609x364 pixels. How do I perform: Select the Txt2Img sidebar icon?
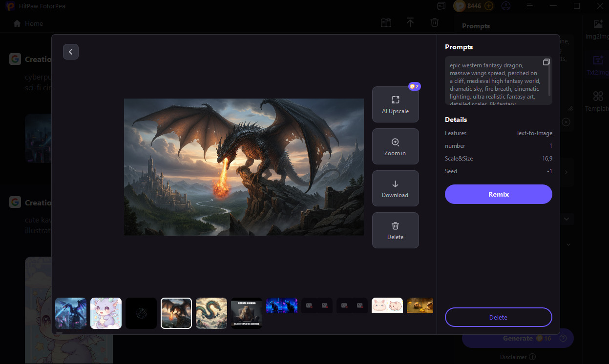tap(598, 60)
